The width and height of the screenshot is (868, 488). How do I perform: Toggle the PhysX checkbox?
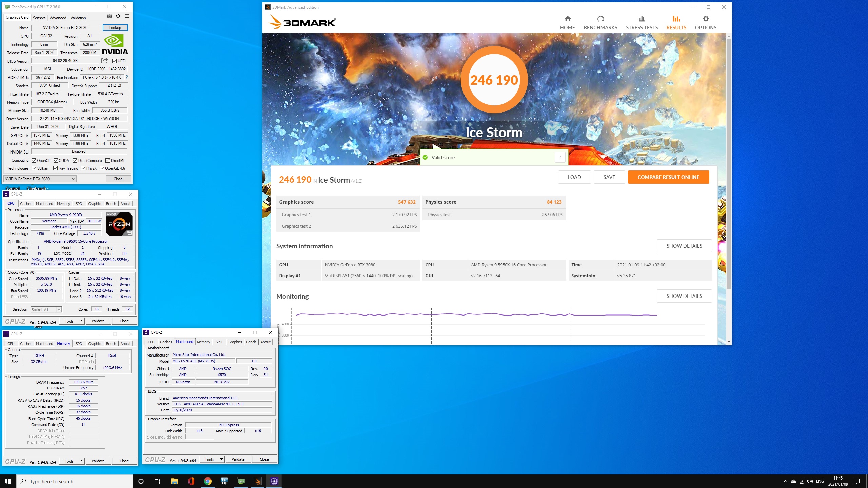point(83,168)
